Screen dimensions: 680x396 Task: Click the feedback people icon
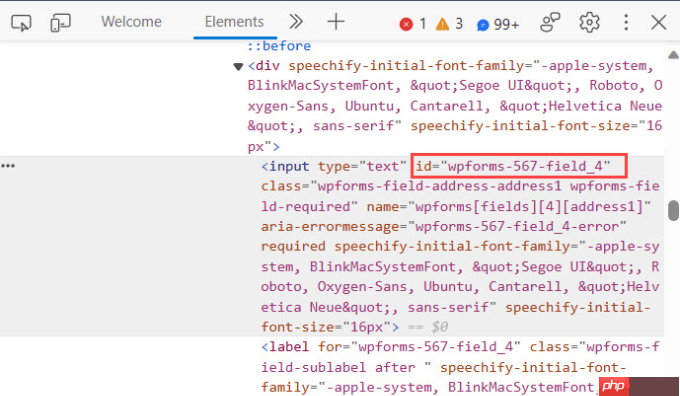pyautogui.click(x=550, y=22)
